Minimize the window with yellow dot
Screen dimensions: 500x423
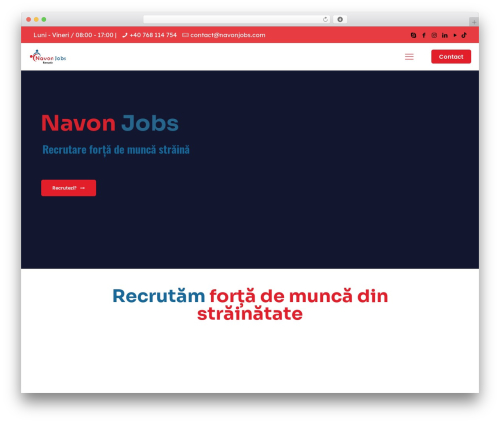pyautogui.click(x=36, y=19)
